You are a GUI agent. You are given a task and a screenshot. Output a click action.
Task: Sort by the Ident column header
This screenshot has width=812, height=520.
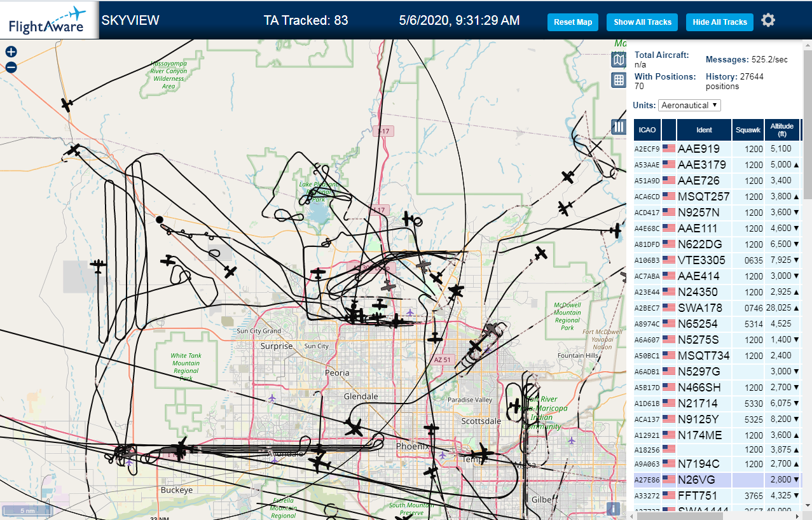pos(704,130)
